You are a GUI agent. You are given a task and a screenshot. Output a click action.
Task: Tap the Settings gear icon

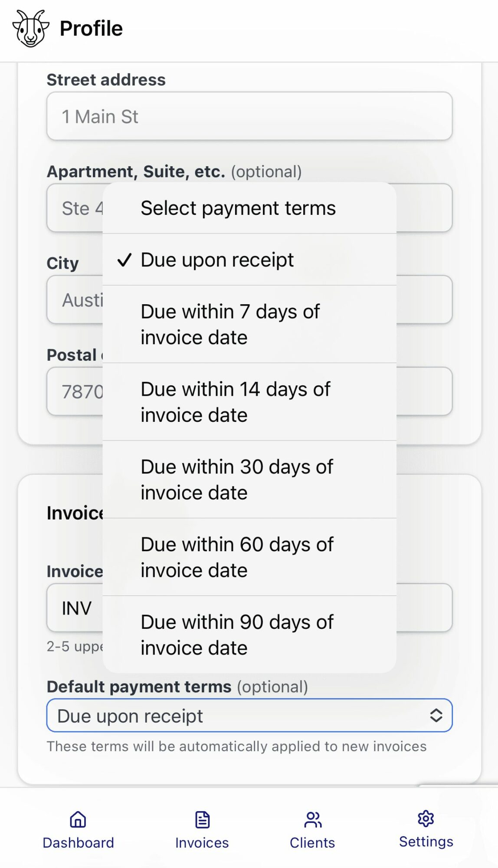click(426, 819)
